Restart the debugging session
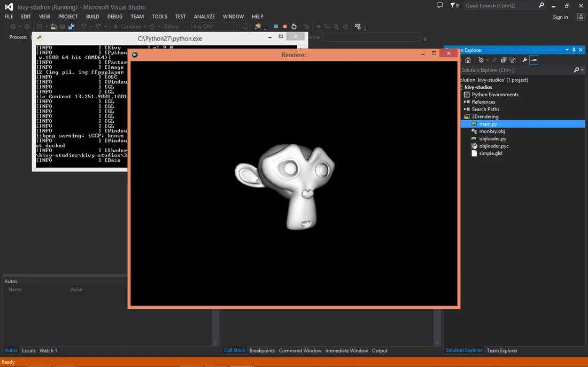 point(294,27)
